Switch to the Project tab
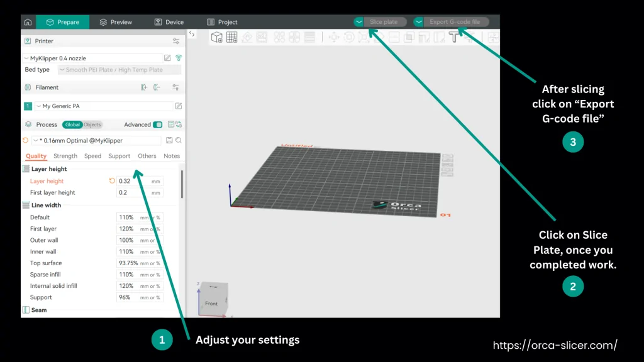Screen dimensions: 644x362 click(x=222, y=22)
